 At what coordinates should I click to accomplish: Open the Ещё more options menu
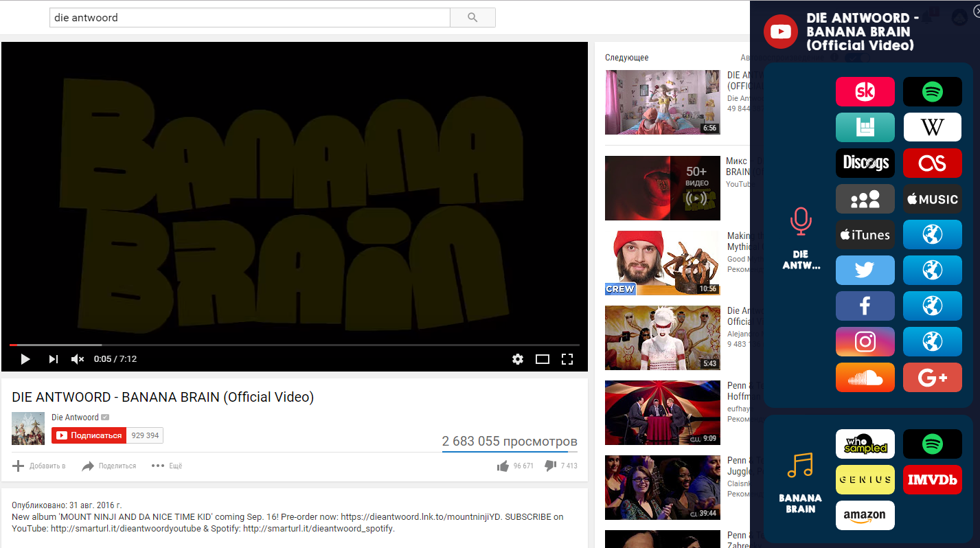167,466
